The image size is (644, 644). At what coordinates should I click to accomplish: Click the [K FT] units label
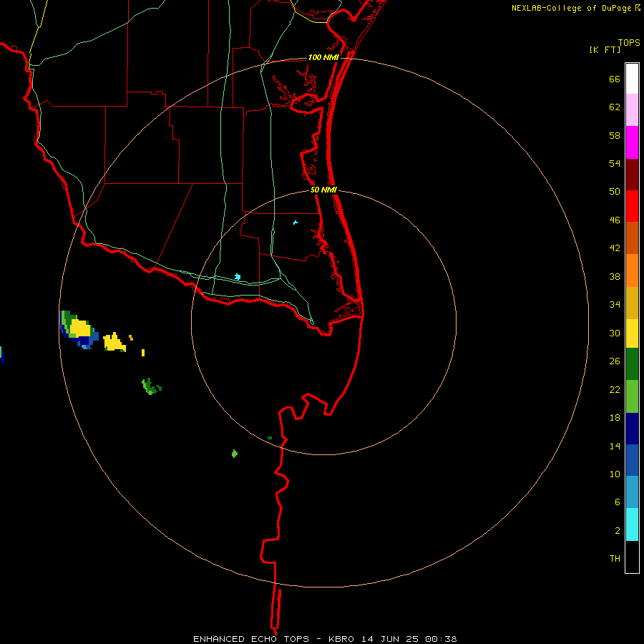click(x=605, y=49)
